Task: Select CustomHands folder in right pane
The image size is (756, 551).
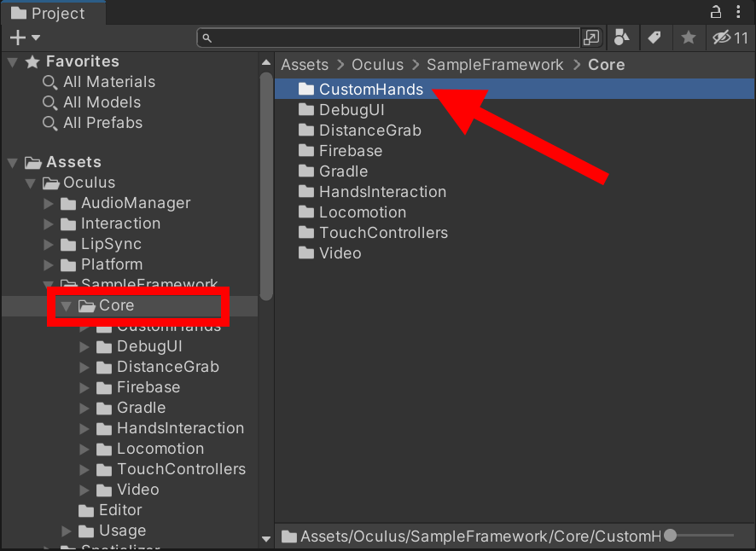Action: [515, 90]
